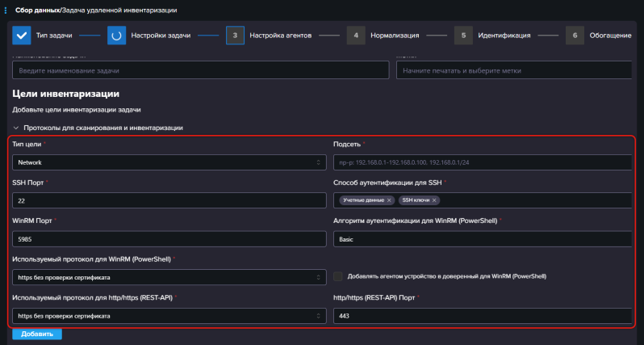
Task: Select step 4 Нормализация icon
Action: (355, 36)
